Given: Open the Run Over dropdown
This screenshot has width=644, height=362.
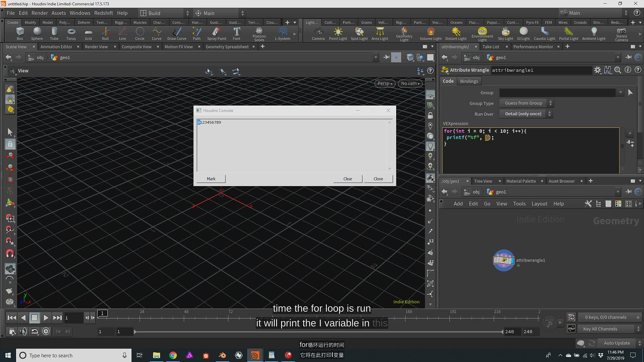Looking at the screenshot, I should [526, 114].
